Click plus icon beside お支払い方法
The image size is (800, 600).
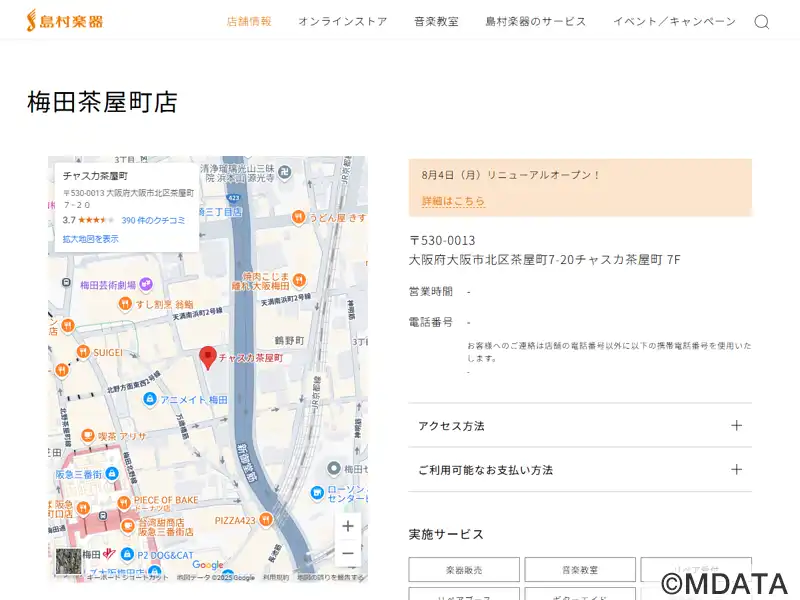(736, 469)
